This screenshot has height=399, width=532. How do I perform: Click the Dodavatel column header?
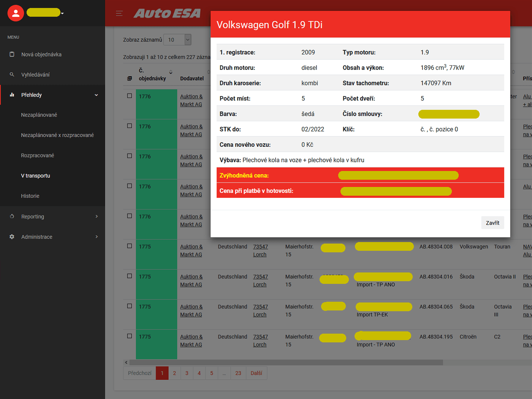(192, 78)
